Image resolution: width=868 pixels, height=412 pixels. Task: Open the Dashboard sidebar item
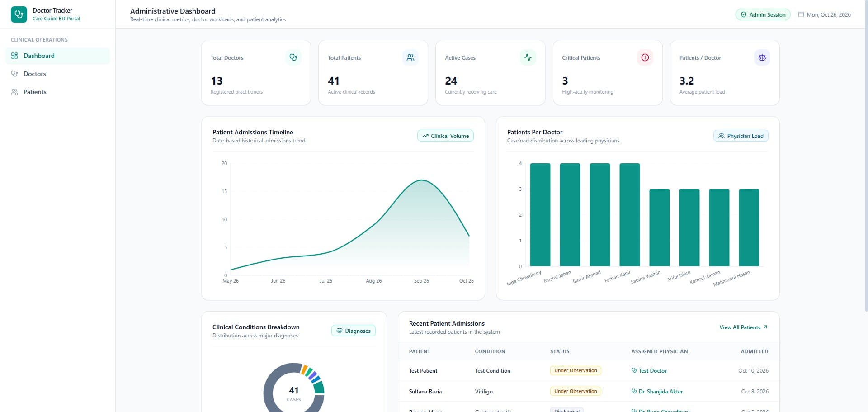tap(58, 56)
